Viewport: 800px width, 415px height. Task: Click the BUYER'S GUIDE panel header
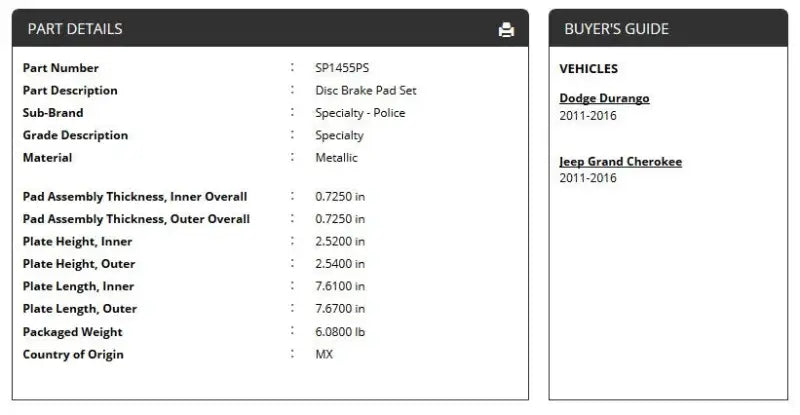click(x=616, y=29)
